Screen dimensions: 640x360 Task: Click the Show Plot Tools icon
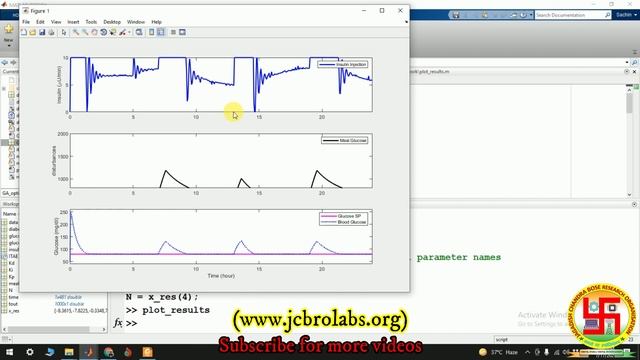click(x=182, y=32)
